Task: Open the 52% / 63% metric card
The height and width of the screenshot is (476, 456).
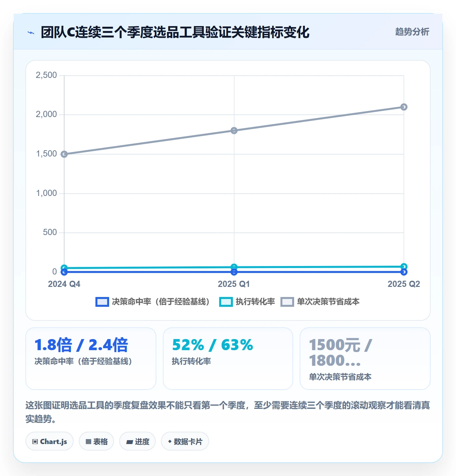Action: click(x=228, y=359)
